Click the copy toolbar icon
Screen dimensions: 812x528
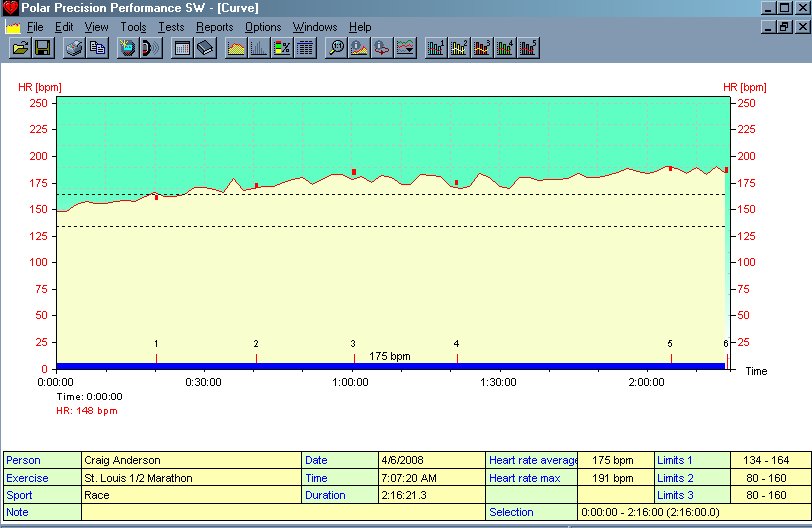click(x=97, y=48)
